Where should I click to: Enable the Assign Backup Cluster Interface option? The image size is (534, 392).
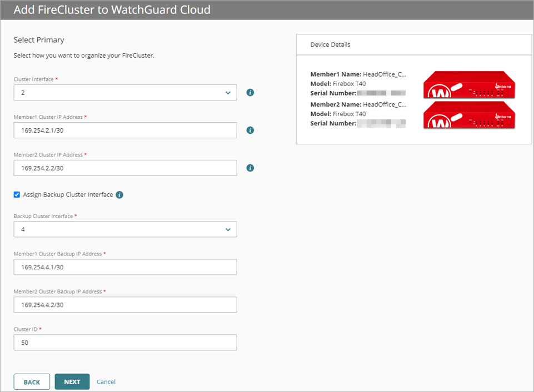pos(17,195)
